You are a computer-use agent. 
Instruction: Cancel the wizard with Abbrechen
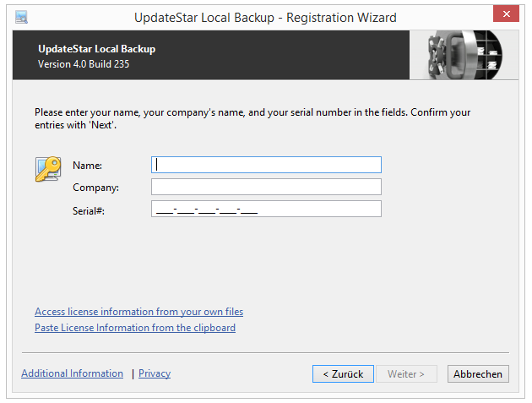(x=478, y=373)
